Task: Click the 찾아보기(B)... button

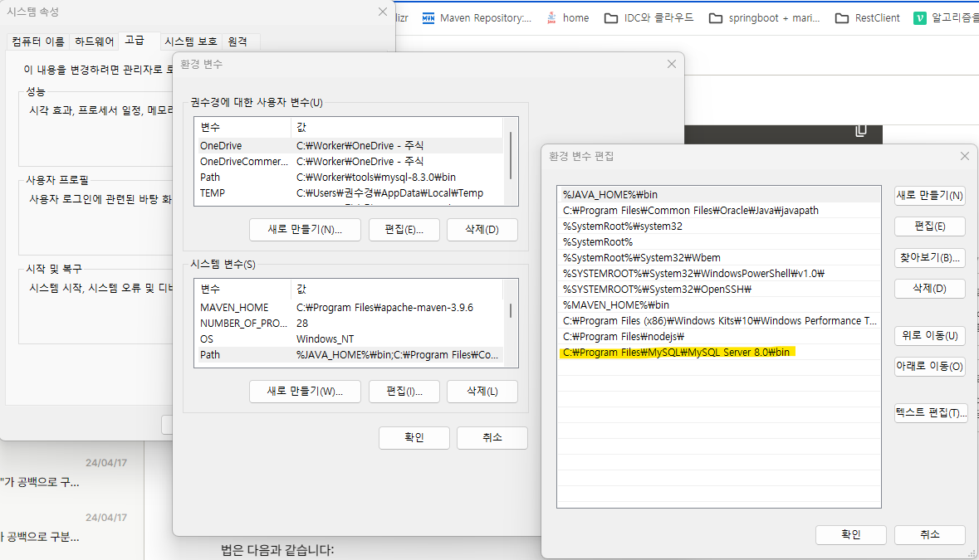Action: (930, 257)
